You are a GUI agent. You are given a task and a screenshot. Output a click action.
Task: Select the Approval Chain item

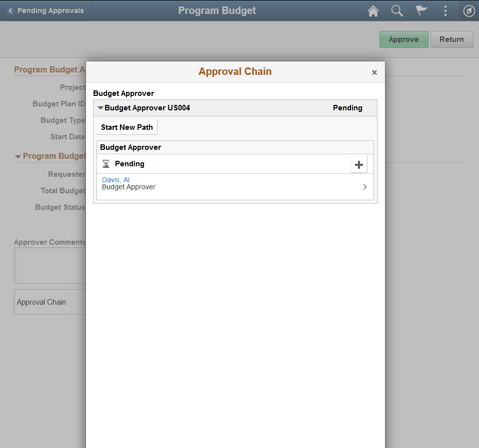click(x=41, y=302)
